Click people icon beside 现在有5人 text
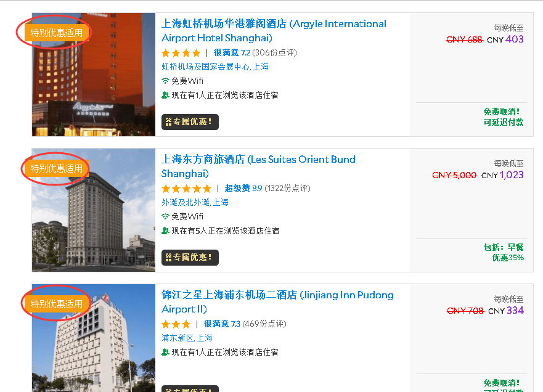543x392 pixels. (165, 231)
